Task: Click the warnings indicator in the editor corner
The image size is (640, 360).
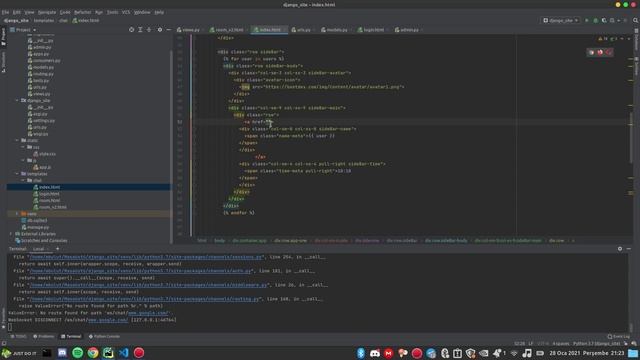Action: point(602,39)
